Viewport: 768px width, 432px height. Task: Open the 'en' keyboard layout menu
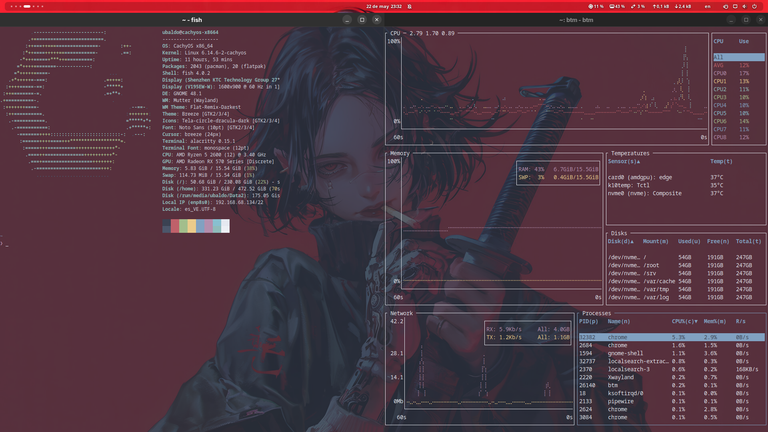point(707,6)
